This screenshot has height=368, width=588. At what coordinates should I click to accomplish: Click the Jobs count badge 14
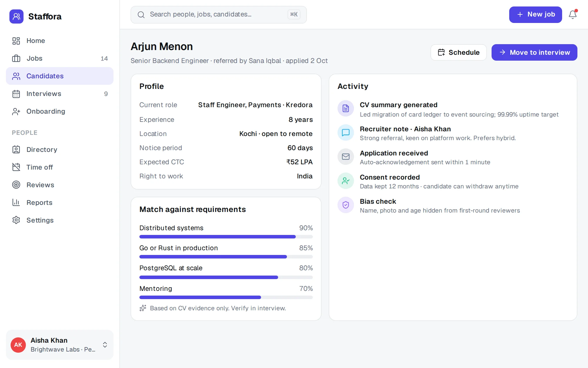104,59
